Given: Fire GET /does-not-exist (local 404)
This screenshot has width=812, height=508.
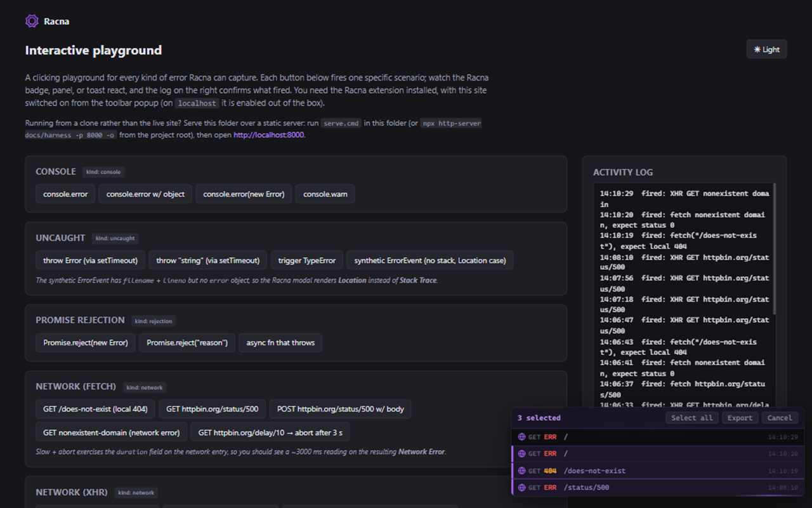Looking at the screenshot, I should [x=95, y=409].
